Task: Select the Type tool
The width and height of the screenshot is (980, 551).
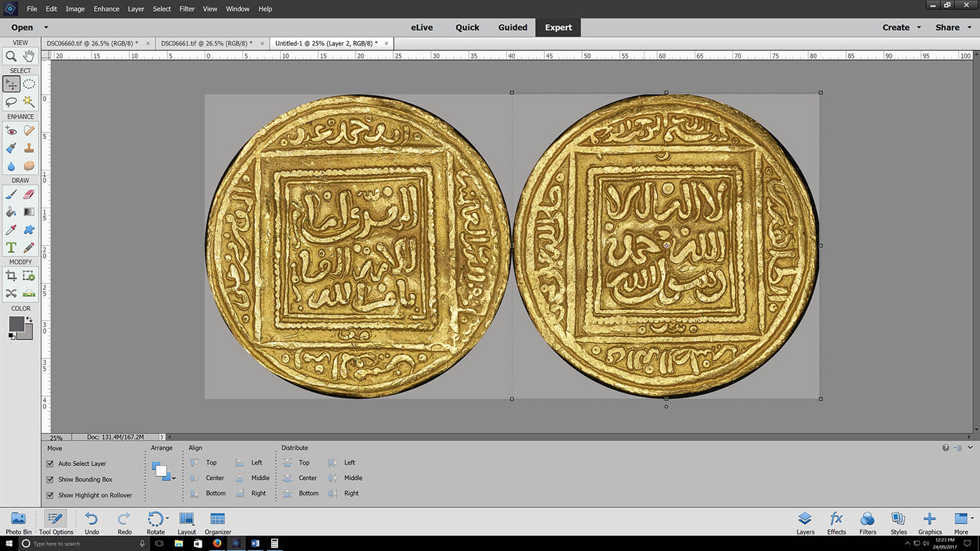Action: coord(11,247)
